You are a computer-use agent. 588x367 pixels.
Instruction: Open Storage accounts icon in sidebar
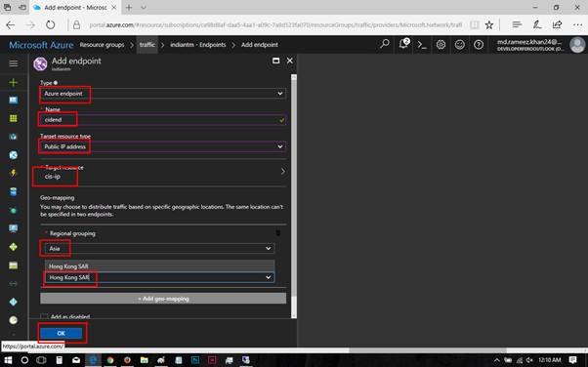pyautogui.click(x=13, y=265)
